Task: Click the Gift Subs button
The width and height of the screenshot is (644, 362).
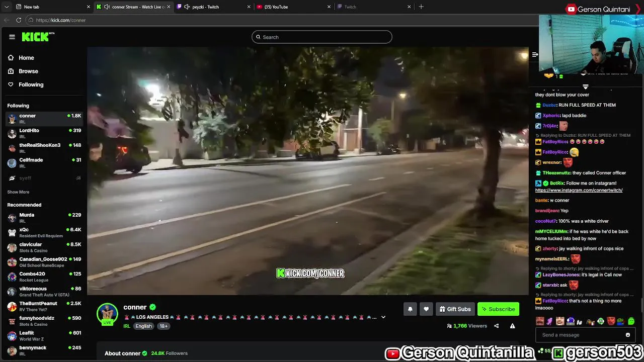Action: coord(455,309)
